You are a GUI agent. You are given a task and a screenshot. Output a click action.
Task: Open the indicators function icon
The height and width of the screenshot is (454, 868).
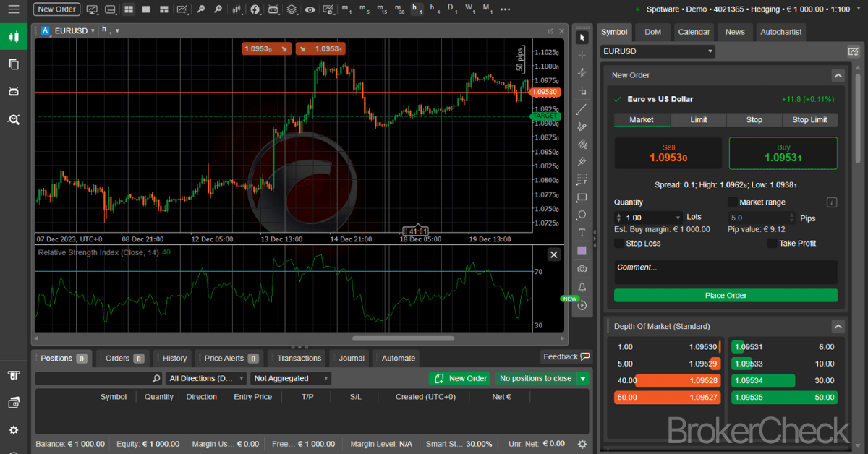coord(255,9)
